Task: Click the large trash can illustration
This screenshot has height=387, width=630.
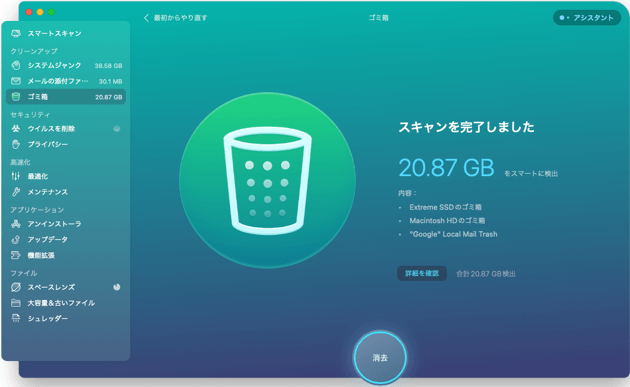Action: [x=267, y=180]
